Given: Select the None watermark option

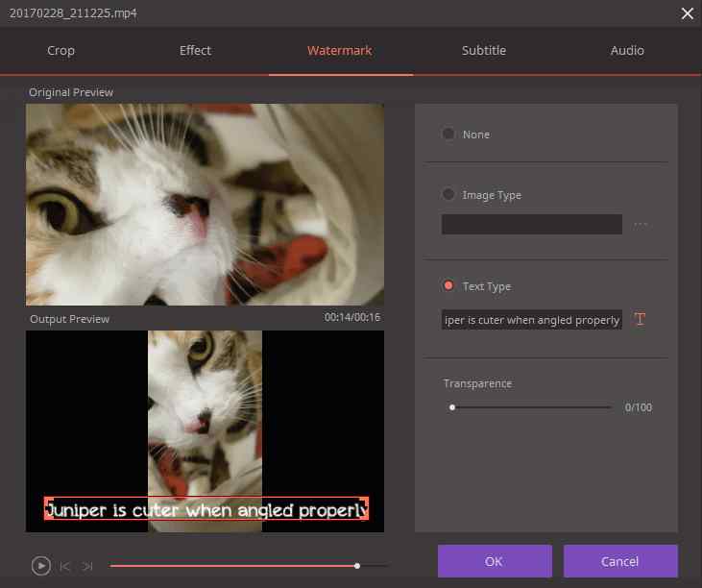Looking at the screenshot, I should point(448,134).
